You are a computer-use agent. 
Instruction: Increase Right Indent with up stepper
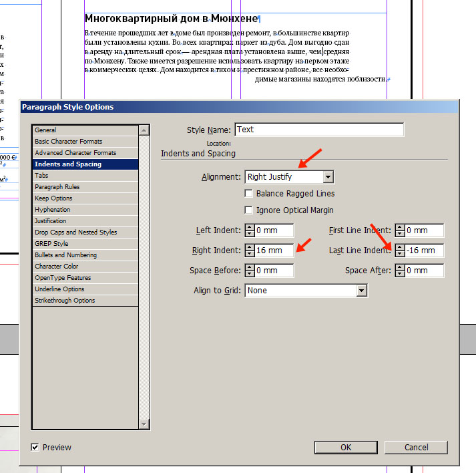pyautogui.click(x=250, y=247)
